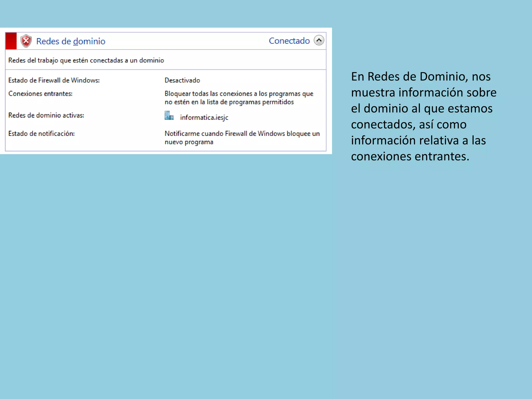Click the Notificarme cuando Firewall text
This screenshot has width=532, height=399.
click(242, 138)
